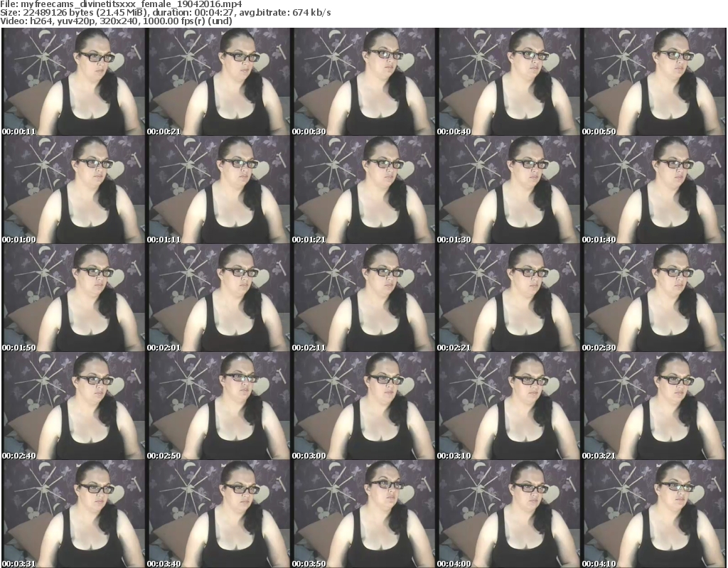
Task: Select the thumbnail frame stamped 00:03:10
Action: point(508,407)
